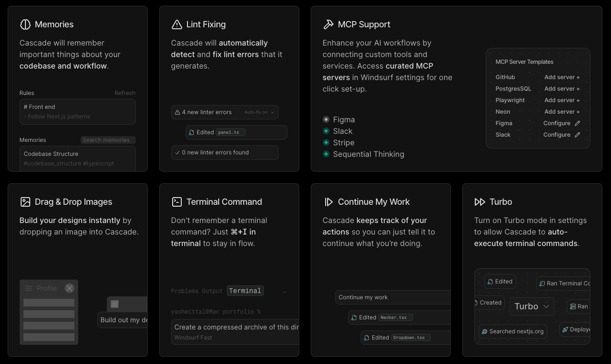The height and width of the screenshot is (364, 611).
Task: Expand the Turbo mode dropdown
Action: pos(532,306)
